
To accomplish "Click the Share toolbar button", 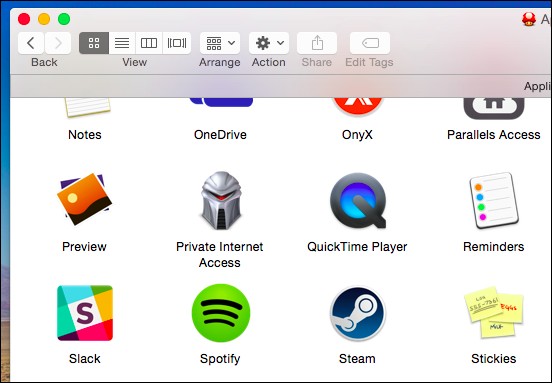I will click(317, 43).
